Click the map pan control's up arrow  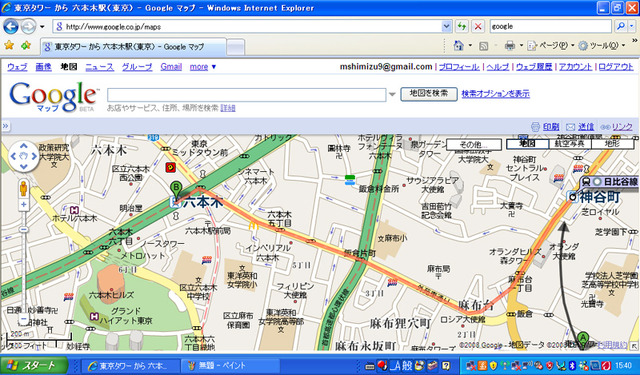[24, 146]
